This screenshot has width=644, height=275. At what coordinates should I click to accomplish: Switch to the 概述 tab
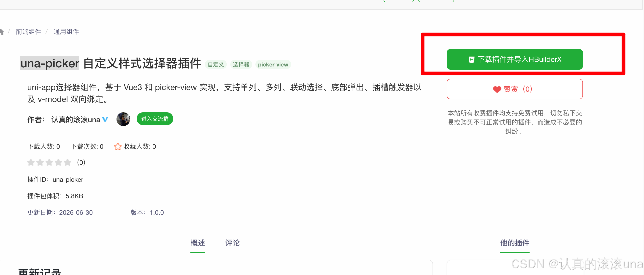click(x=198, y=243)
